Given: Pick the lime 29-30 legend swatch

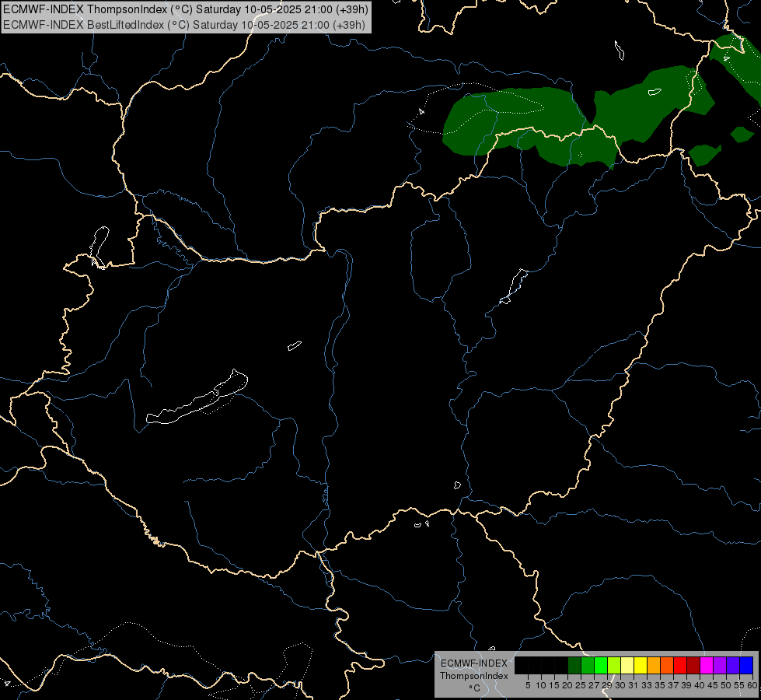Looking at the screenshot, I should pos(614,665).
